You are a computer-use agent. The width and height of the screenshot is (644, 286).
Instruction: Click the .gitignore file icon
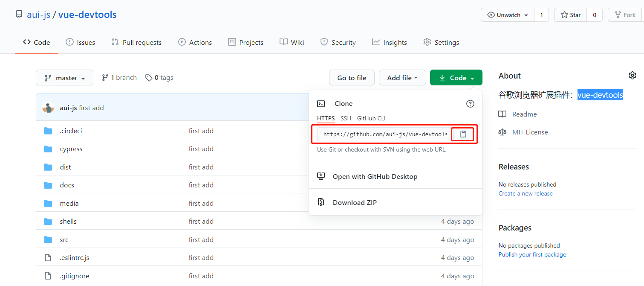(x=48, y=276)
